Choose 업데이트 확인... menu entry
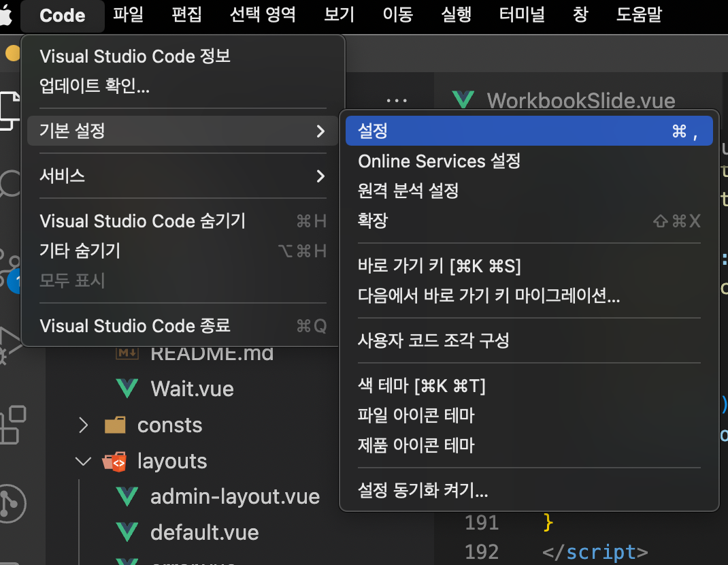 point(182,86)
